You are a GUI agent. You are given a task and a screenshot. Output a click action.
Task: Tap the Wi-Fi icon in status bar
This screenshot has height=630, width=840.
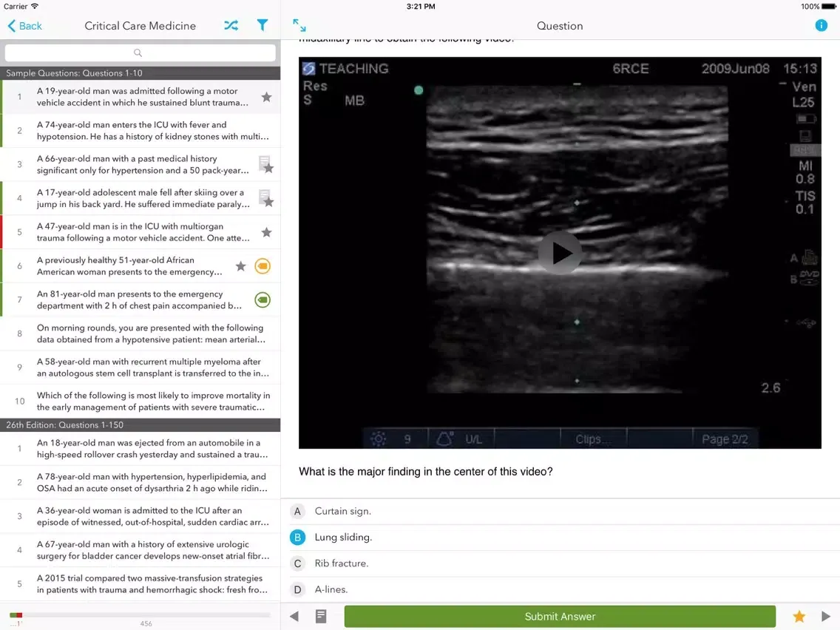35,7
